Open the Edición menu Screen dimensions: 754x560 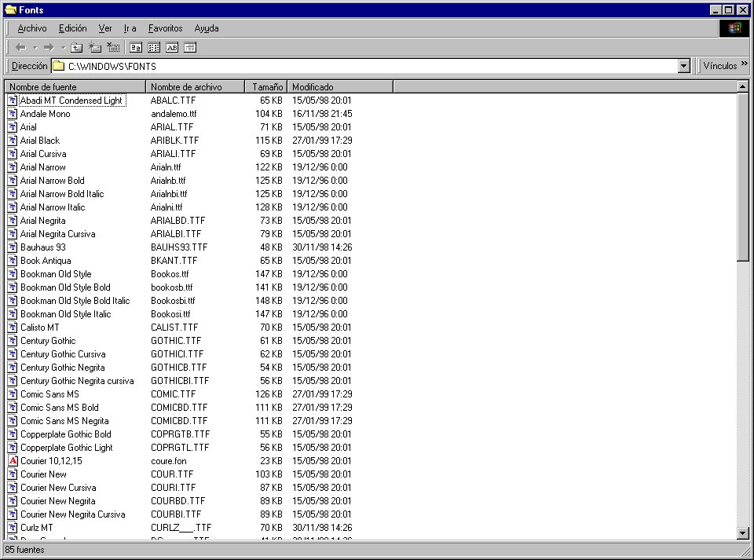(72, 28)
